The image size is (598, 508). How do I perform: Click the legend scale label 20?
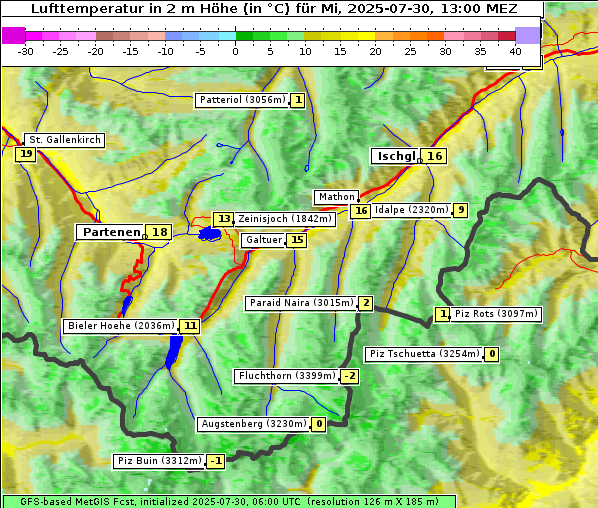[x=375, y=52]
